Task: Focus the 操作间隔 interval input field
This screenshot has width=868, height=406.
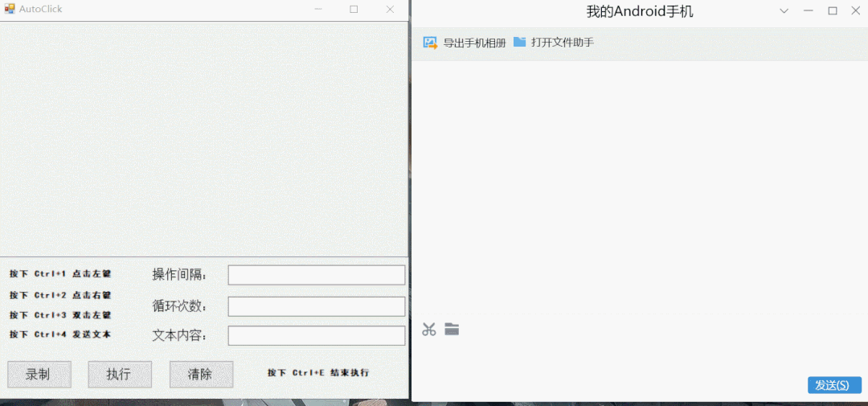Action: pos(317,275)
